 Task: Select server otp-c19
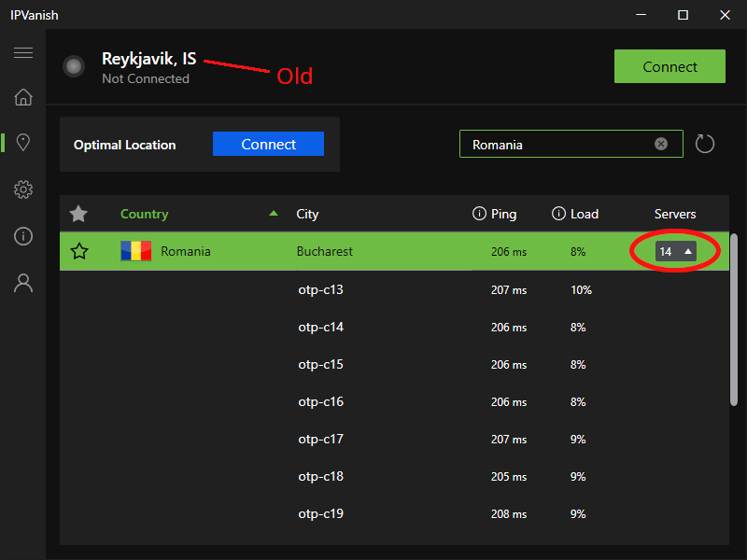(x=320, y=514)
